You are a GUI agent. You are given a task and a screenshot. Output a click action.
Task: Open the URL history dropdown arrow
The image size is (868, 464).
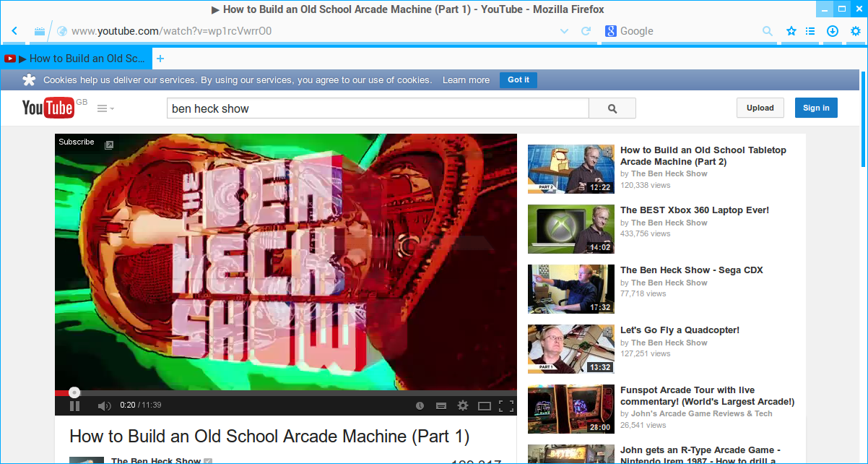point(565,31)
